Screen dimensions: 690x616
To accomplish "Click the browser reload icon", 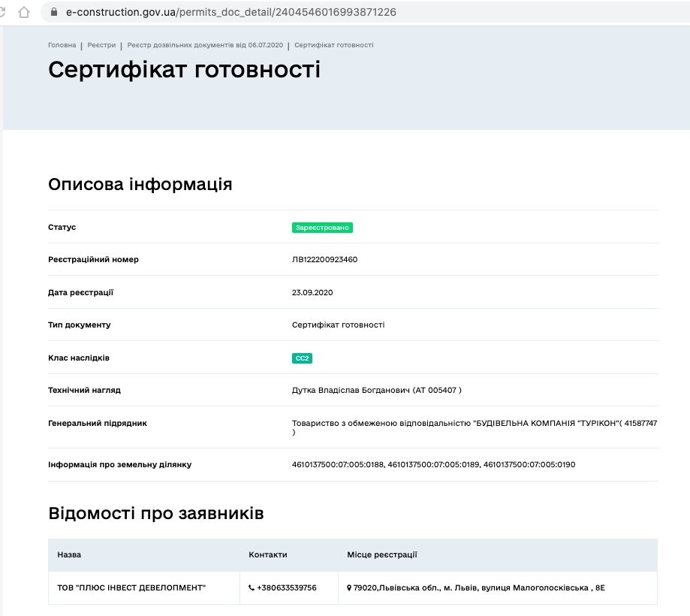I will [x=2, y=12].
